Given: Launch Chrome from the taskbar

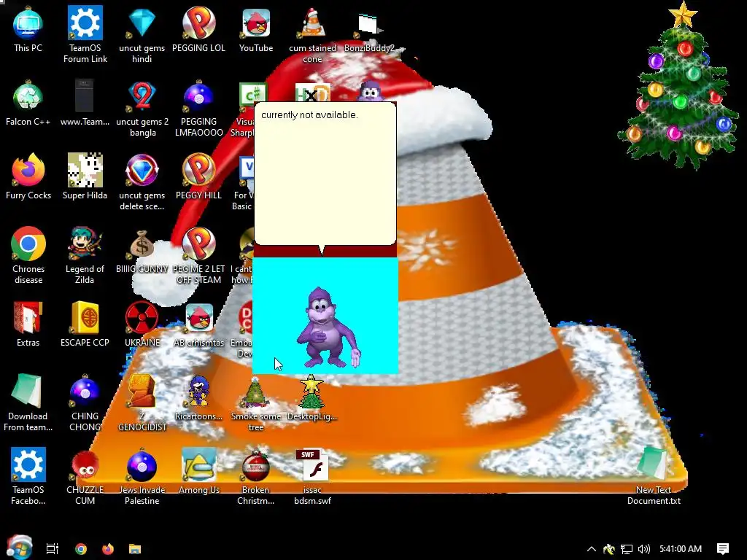Looking at the screenshot, I should pos(81,549).
